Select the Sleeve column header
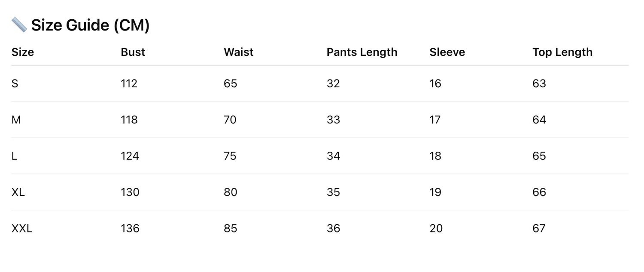The width and height of the screenshot is (644, 272). 447,52
